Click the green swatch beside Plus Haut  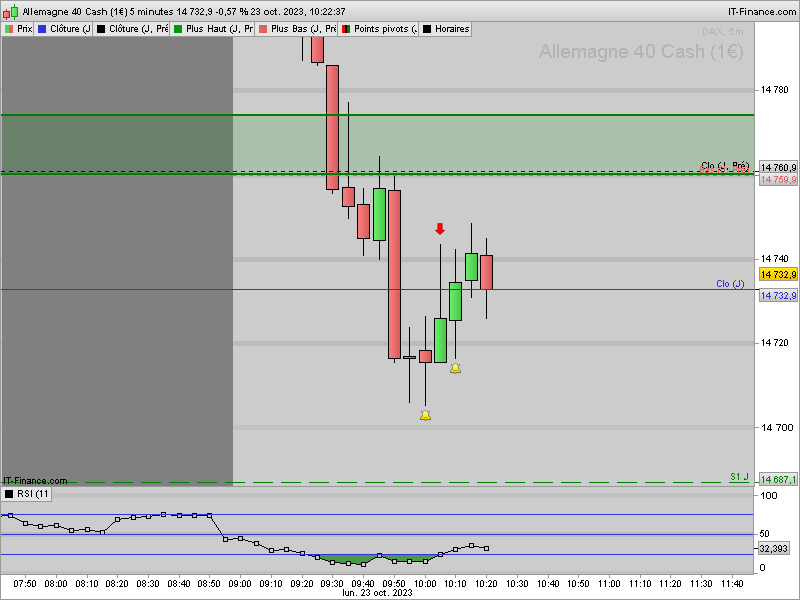tap(178, 29)
